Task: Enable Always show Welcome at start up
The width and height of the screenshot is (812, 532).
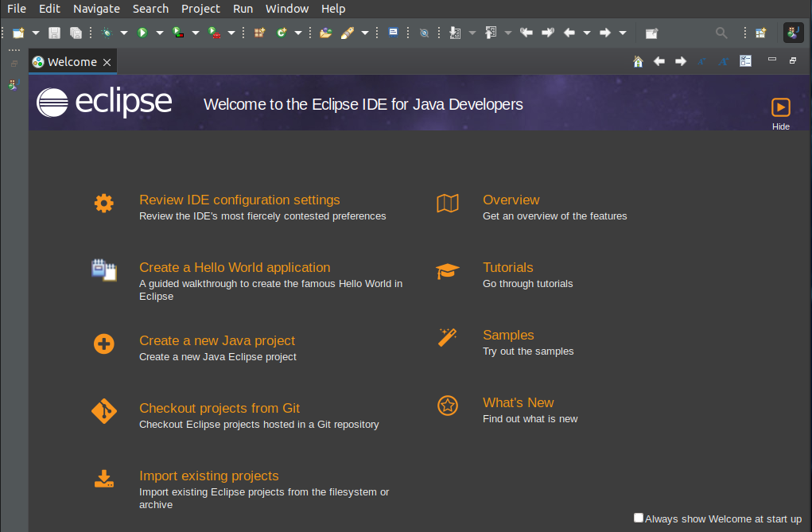Action: pyautogui.click(x=639, y=518)
